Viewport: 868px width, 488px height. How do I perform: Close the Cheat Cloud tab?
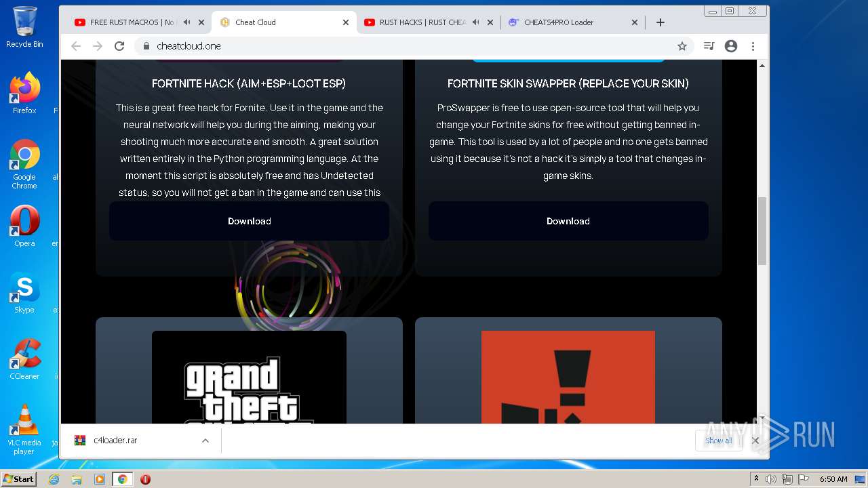coord(346,22)
